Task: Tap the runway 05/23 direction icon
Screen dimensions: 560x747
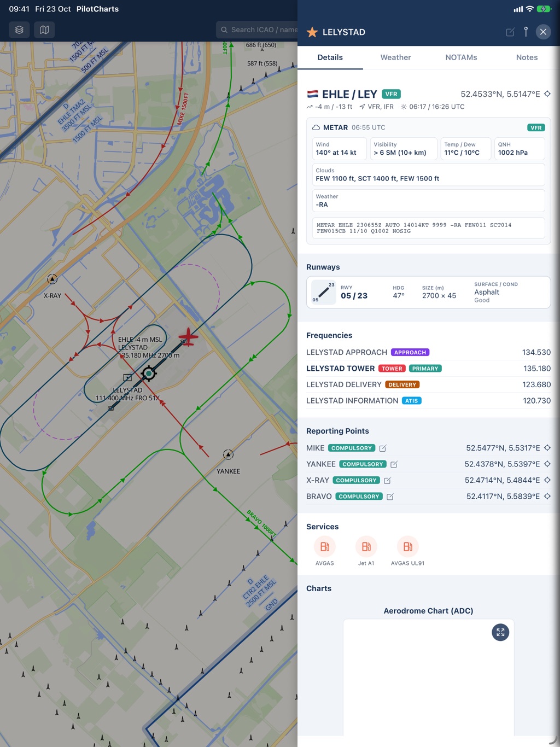Action: [324, 293]
